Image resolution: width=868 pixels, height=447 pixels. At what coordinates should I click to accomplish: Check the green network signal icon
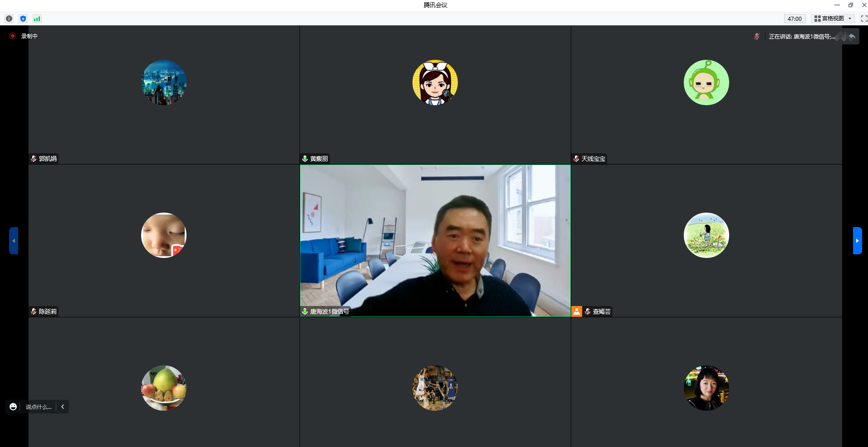click(x=37, y=19)
